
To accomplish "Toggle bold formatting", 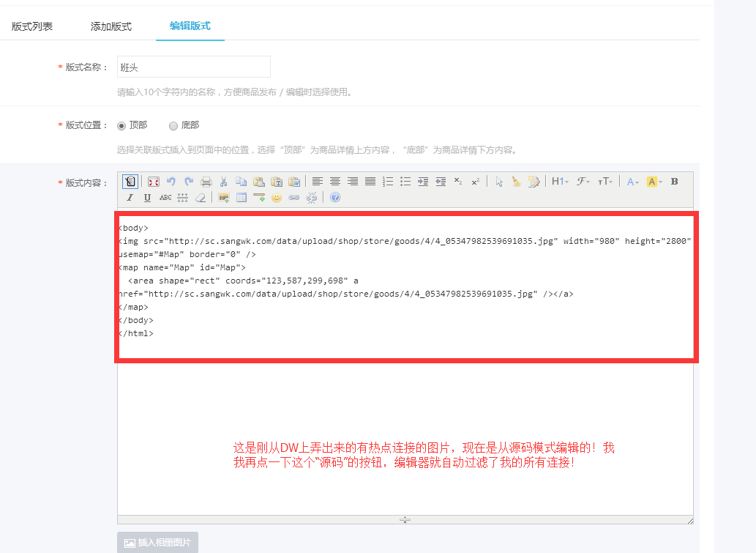I will point(675,182).
